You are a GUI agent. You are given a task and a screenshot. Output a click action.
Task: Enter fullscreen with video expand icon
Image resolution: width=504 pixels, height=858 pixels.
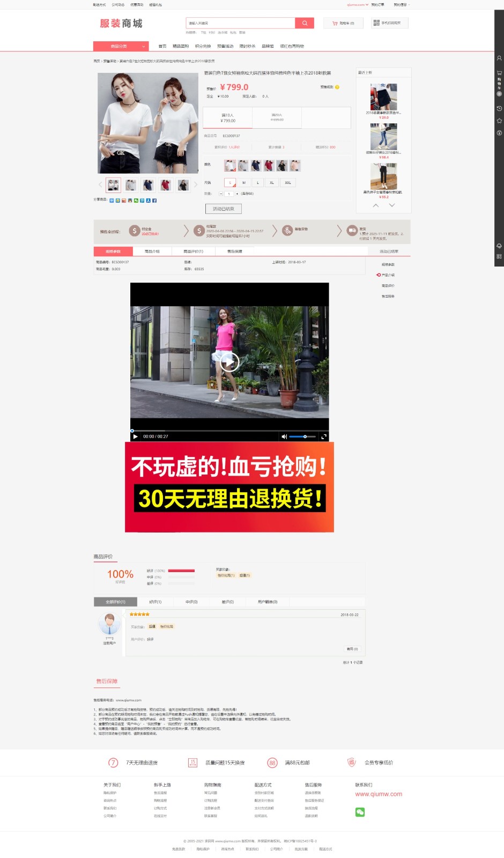tap(323, 437)
